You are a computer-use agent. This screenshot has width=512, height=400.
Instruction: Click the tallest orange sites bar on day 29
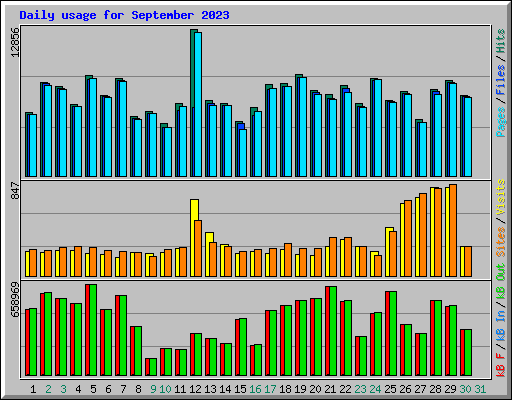(x=453, y=230)
